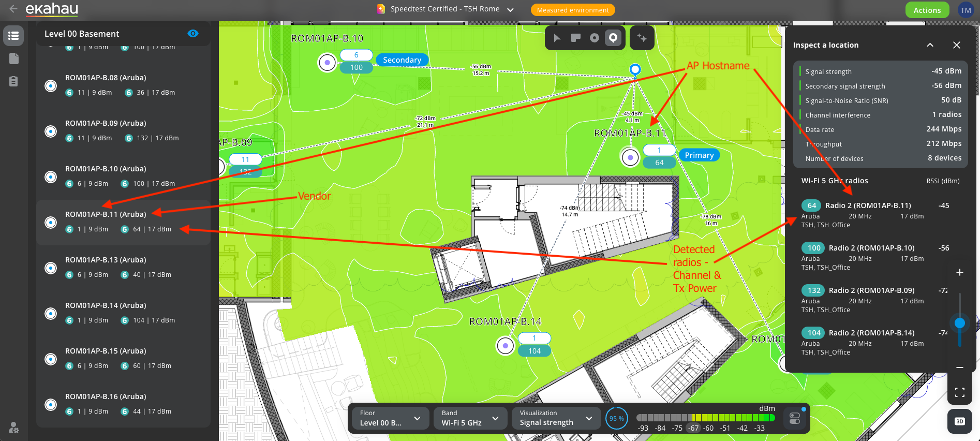Click the AP icon next to ROM01AP-B.09

51,131
